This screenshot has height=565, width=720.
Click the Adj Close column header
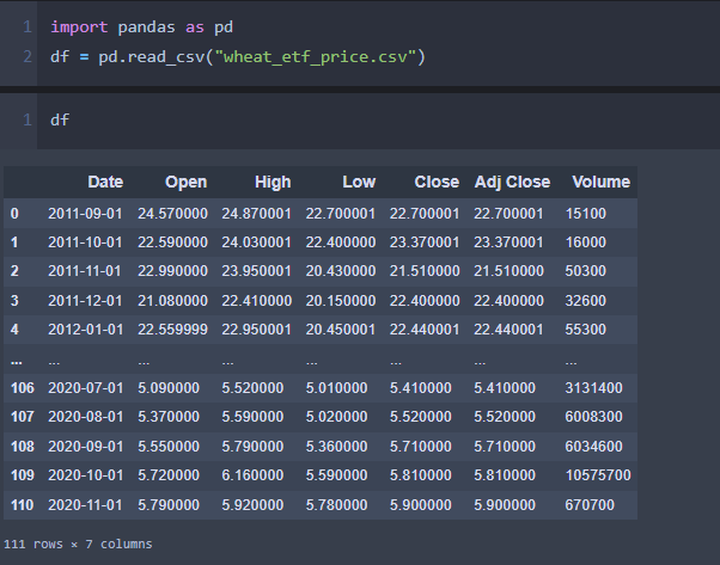tap(512, 182)
